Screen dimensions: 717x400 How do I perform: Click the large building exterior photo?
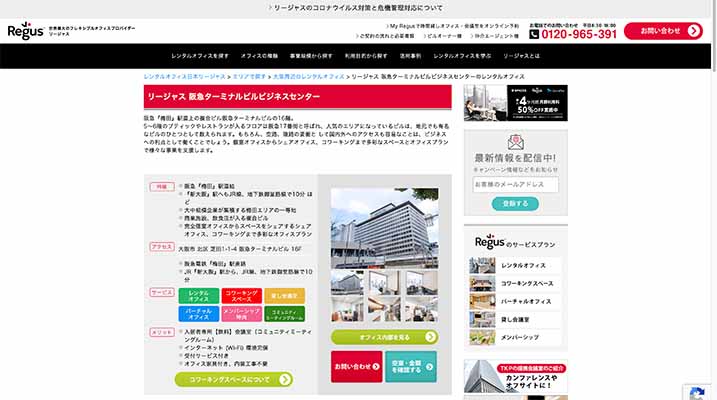(385, 228)
